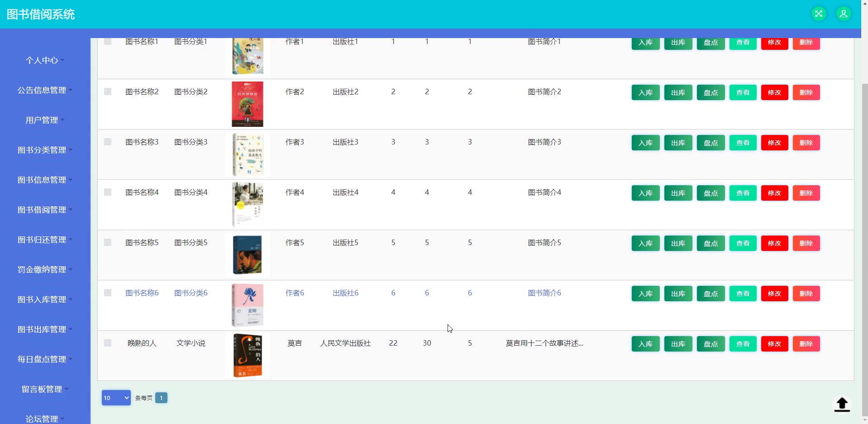
Task: Go to pagination page 1
Action: [161, 398]
